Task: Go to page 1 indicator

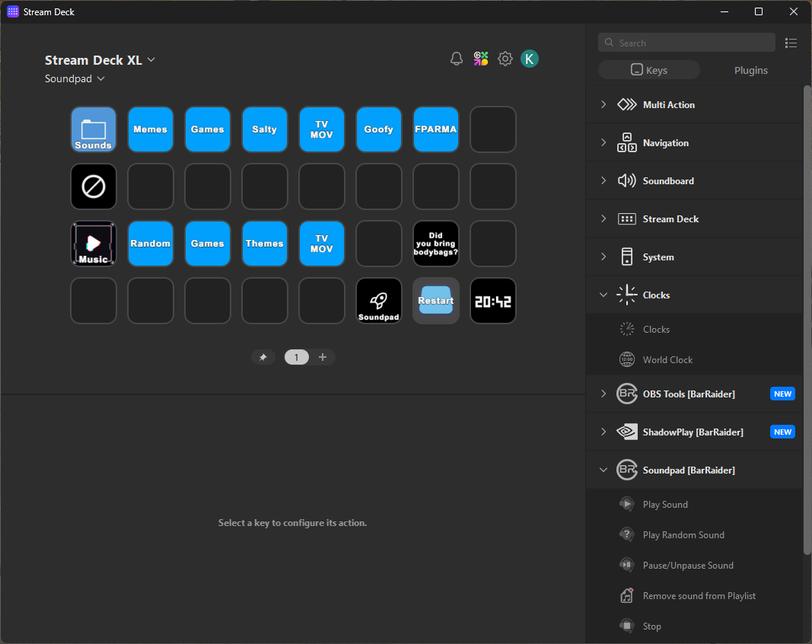Action: tap(296, 357)
